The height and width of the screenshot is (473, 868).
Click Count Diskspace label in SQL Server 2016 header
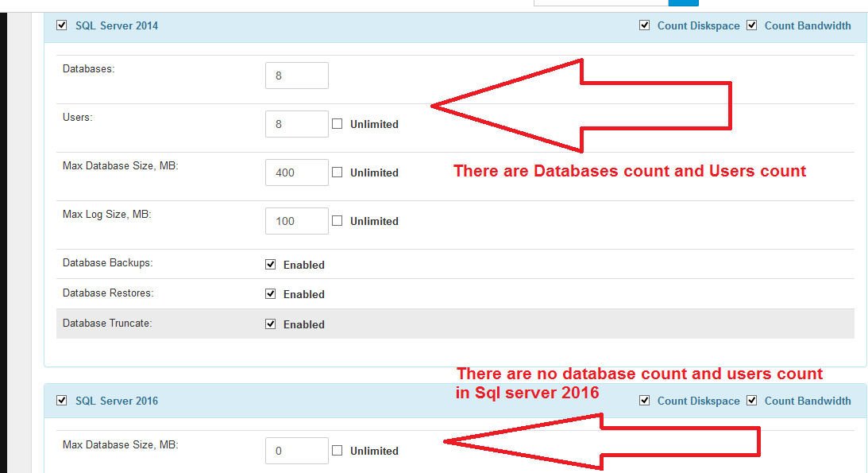pos(699,401)
